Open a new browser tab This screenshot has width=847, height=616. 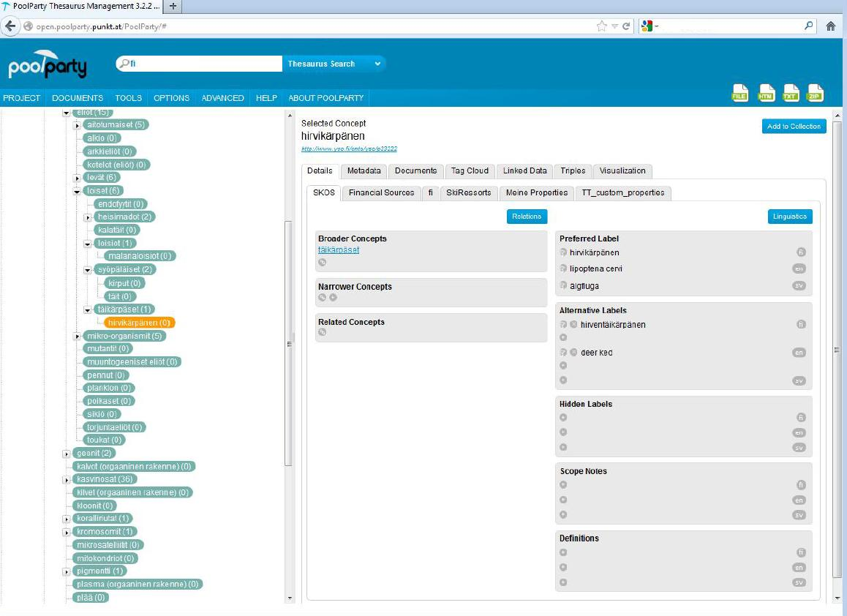coord(173,7)
